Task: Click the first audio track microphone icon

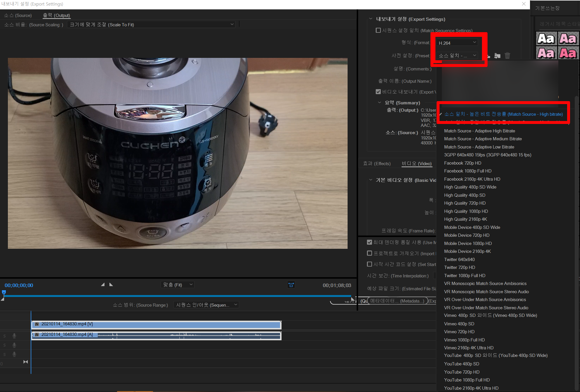Action: [x=14, y=336]
